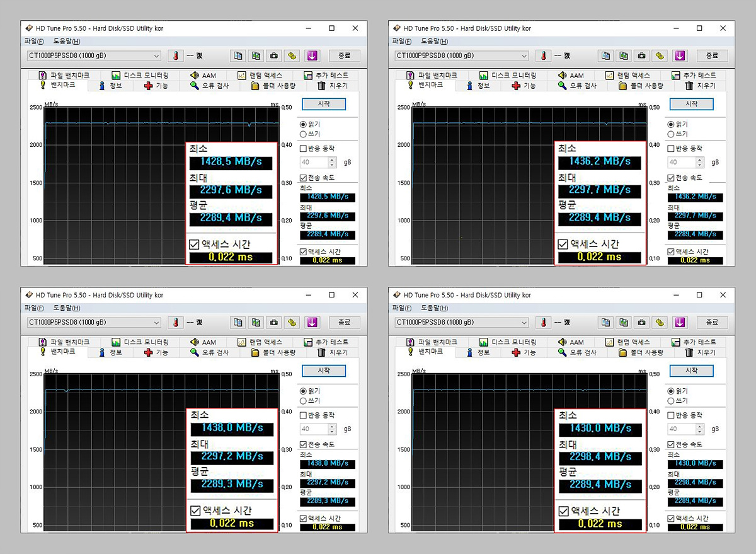Switch to 오류 검사 tab in top-right window
Viewport: 756px width, 554px height.
[577, 86]
